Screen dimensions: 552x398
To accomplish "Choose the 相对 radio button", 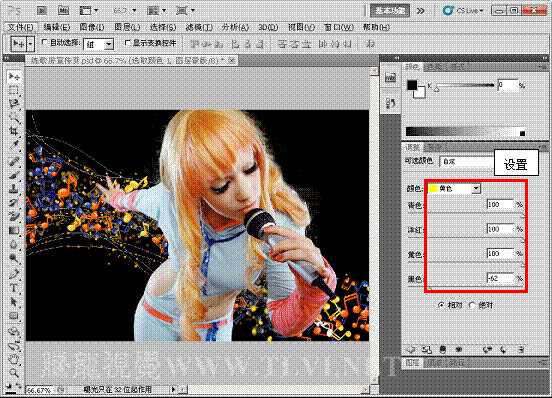I will click(441, 305).
